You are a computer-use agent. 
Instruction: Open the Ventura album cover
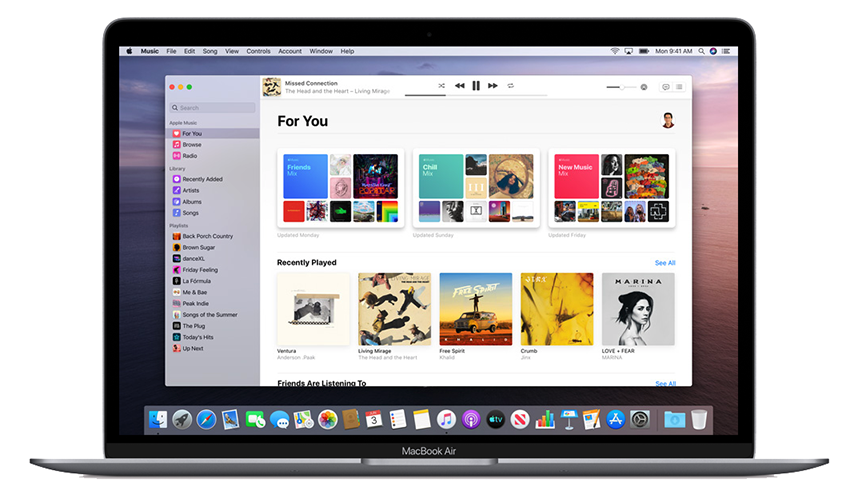click(313, 309)
